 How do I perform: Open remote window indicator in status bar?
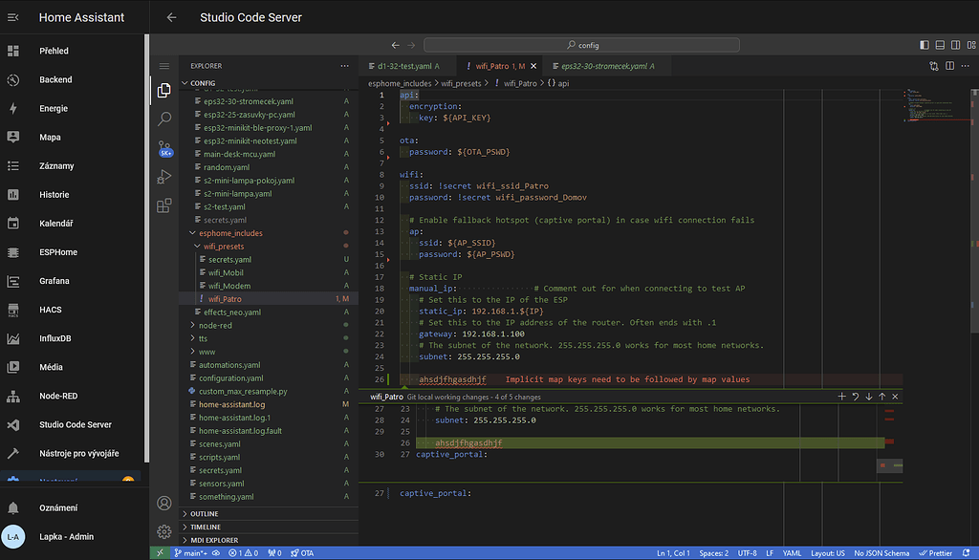[161, 553]
